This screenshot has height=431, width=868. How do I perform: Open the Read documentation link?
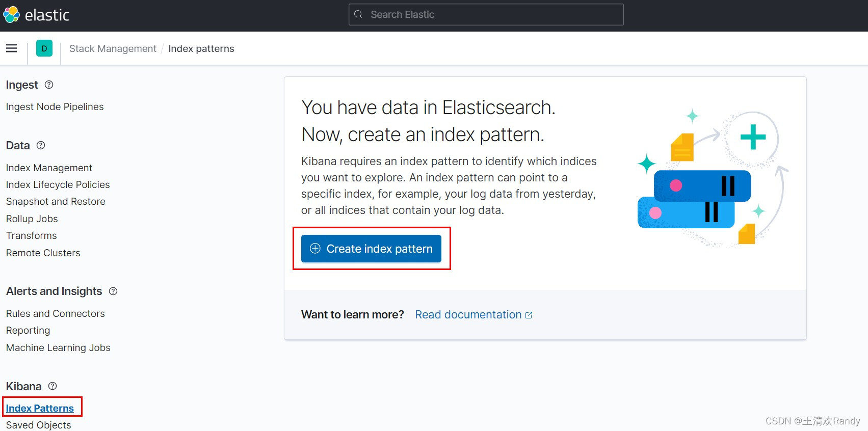(474, 314)
